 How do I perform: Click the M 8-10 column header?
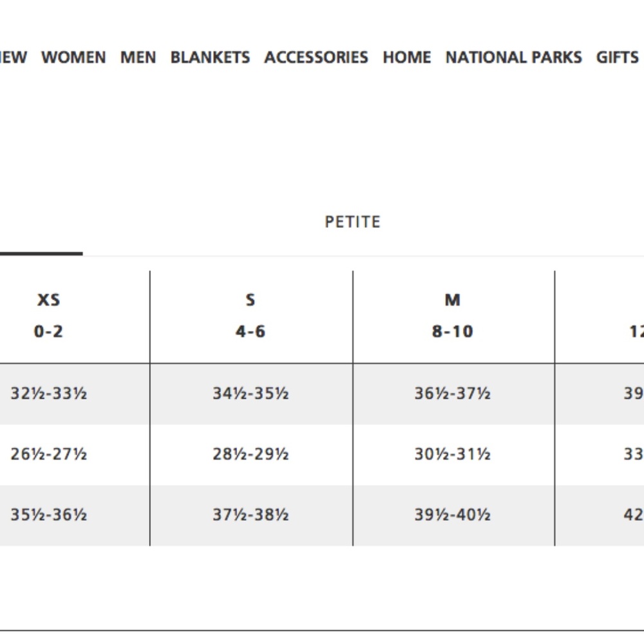pyautogui.click(x=452, y=316)
